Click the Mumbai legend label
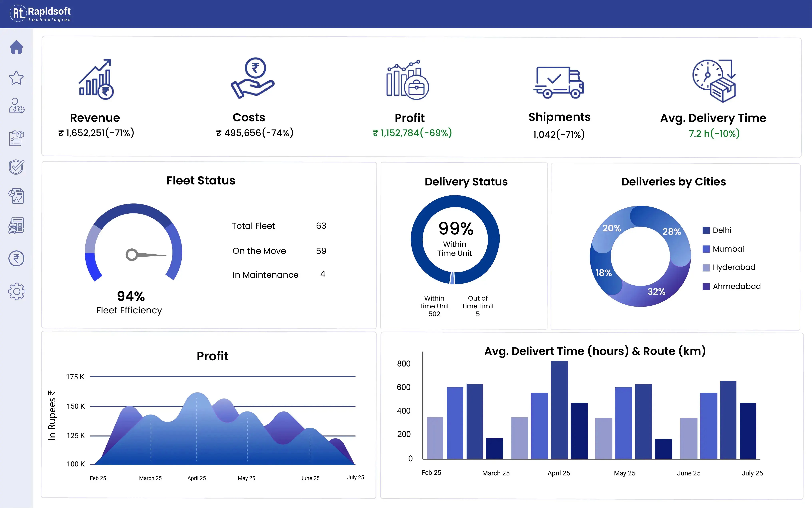This screenshot has width=812, height=508. [x=728, y=249]
